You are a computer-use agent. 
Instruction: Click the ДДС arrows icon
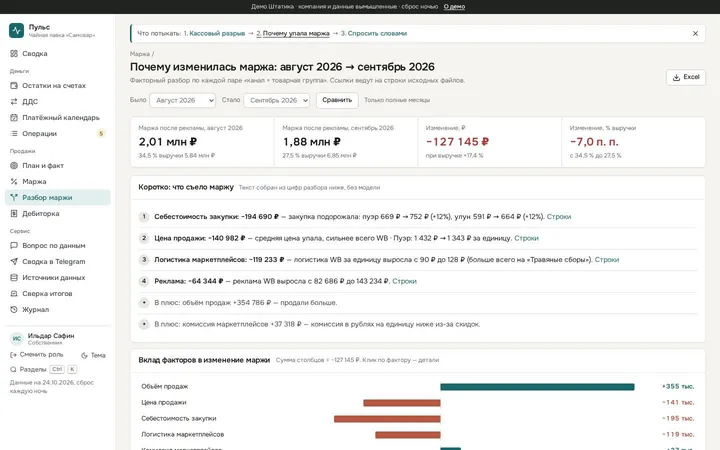(x=14, y=101)
